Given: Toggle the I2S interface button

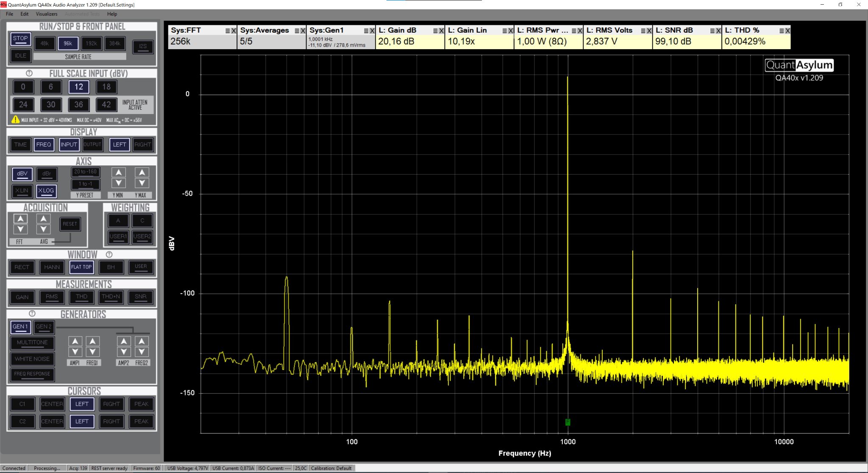Looking at the screenshot, I should click(x=143, y=46).
